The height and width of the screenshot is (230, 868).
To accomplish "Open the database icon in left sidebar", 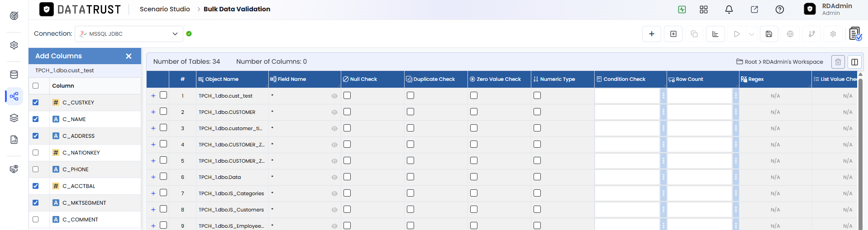I will [14, 75].
